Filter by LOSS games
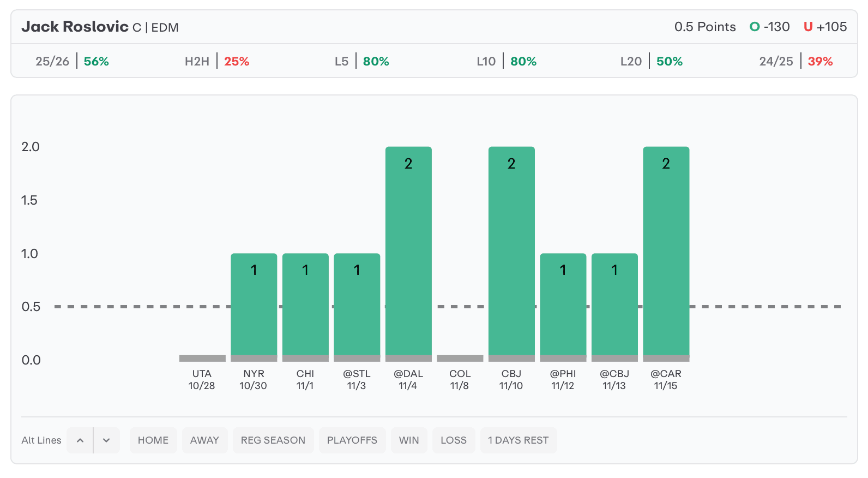 coord(454,440)
